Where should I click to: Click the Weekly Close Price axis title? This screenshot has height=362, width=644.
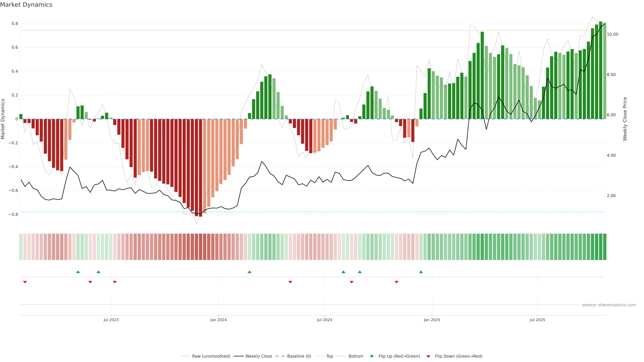625,119
